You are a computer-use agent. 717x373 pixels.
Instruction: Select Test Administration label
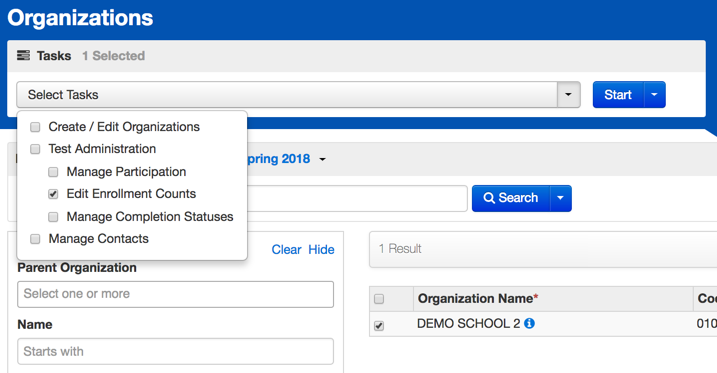[102, 149]
